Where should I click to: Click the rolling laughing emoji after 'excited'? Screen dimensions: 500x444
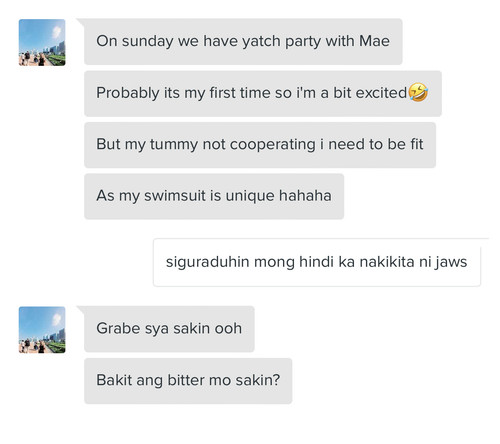pos(418,92)
